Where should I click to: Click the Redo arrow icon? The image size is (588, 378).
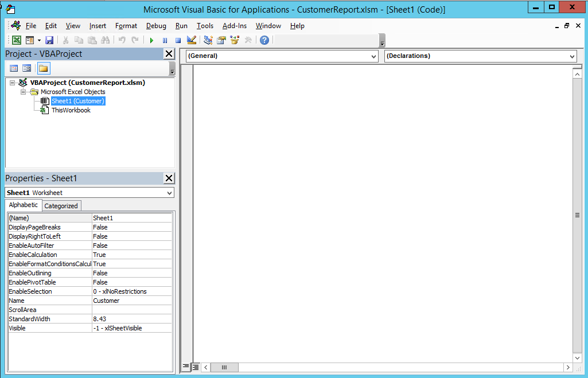pos(135,40)
